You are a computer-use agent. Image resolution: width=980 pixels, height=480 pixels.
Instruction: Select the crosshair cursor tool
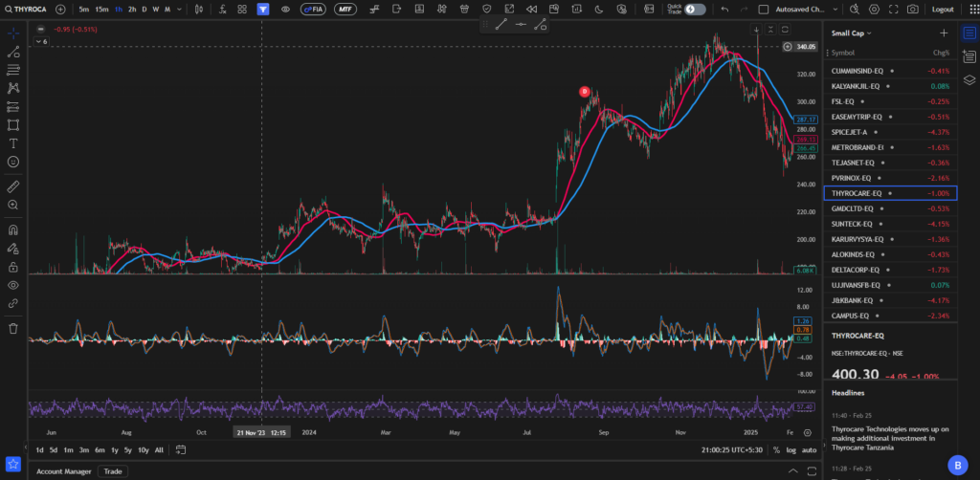[13, 33]
